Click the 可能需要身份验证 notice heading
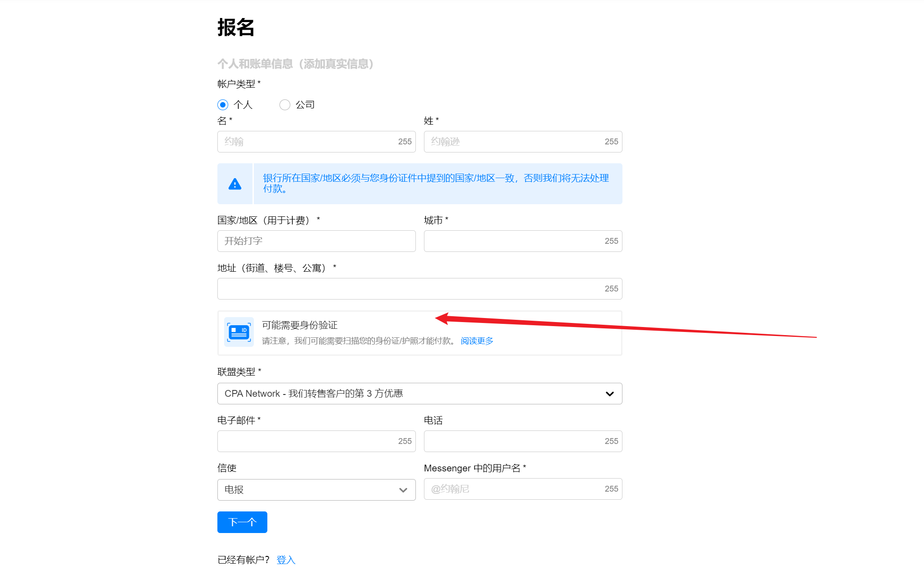Viewport: 924px width, 578px height. tap(300, 325)
